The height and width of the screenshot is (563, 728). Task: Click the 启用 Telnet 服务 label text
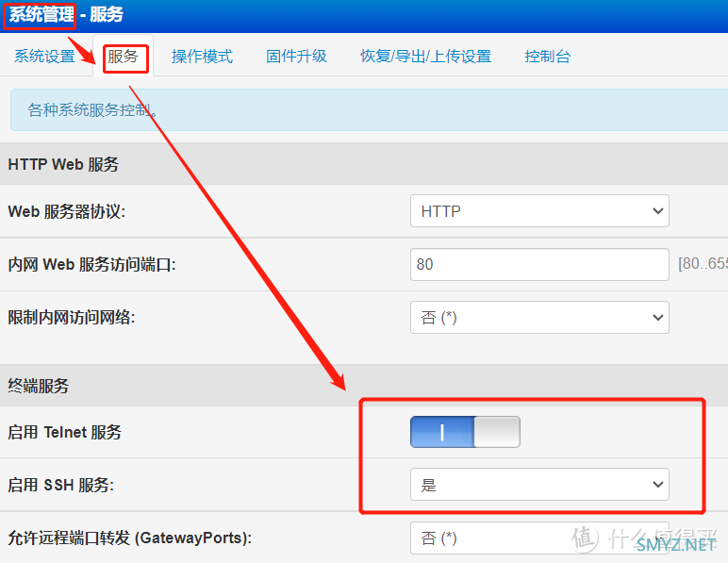click(x=64, y=432)
